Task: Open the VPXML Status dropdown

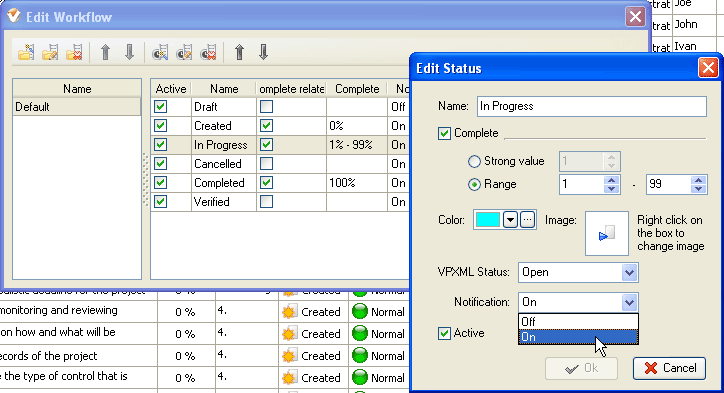Action: [629, 272]
